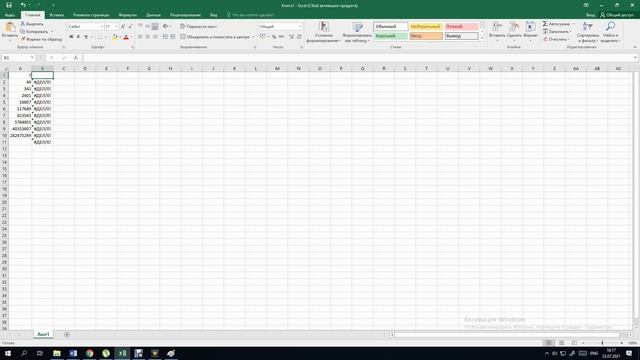Apply the red font color
640x360 pixels.
pyautogui.click(x=126, y=37)
